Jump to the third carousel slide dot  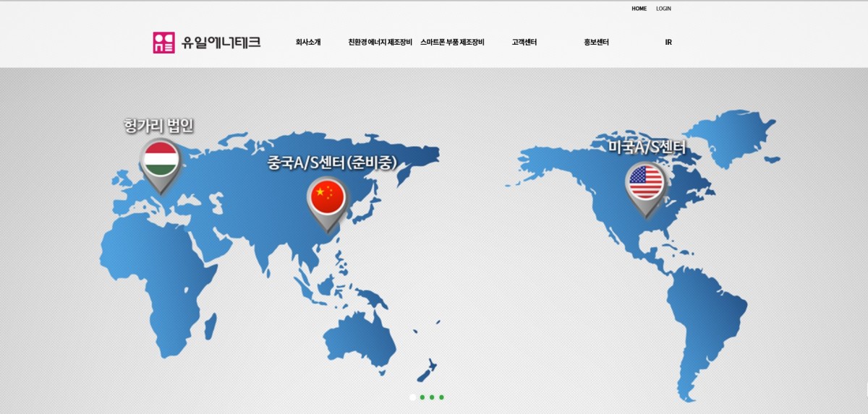[432, 397]
